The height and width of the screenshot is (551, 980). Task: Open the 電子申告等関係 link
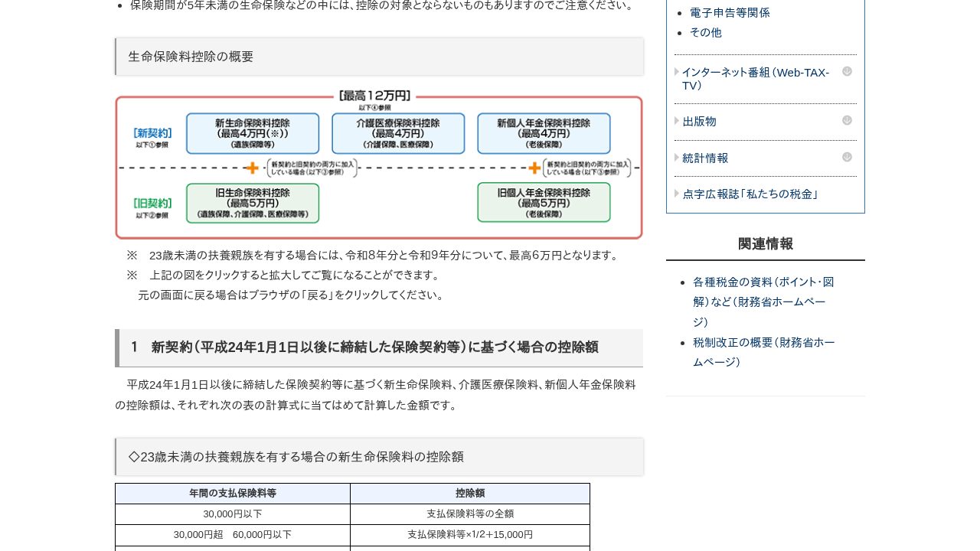tap(730, 12)
